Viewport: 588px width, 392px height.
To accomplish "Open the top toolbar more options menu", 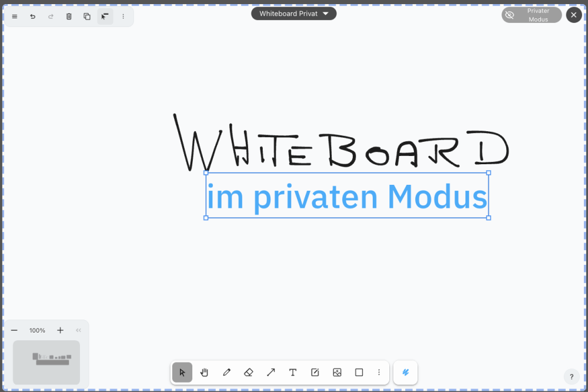I will pyautogui.click(x=123, y=16).
